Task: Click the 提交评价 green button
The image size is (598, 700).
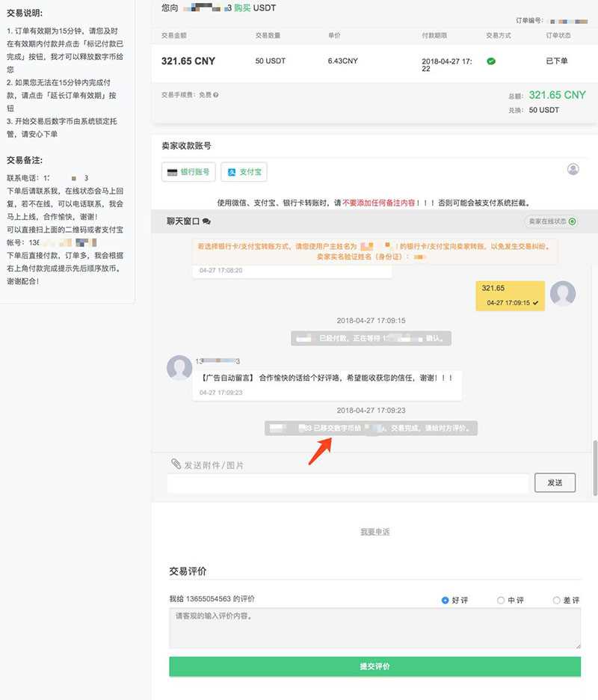Action: 374,666
